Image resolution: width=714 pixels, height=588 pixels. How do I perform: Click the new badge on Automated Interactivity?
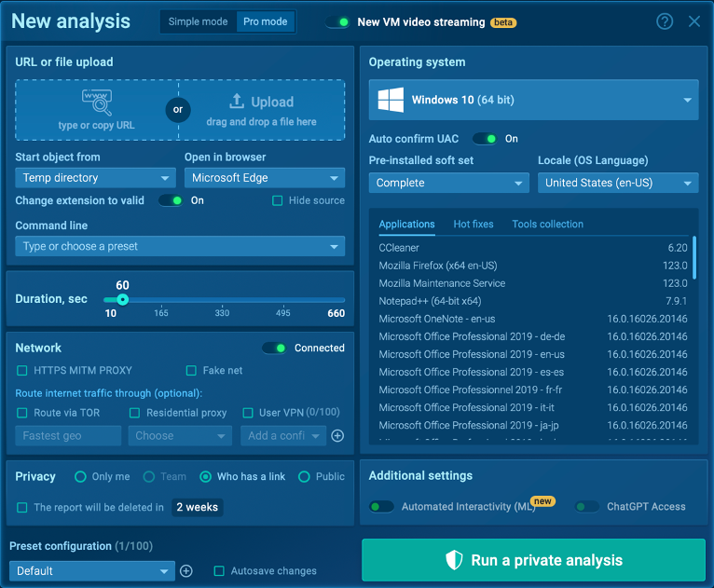[x=542, y=501]
